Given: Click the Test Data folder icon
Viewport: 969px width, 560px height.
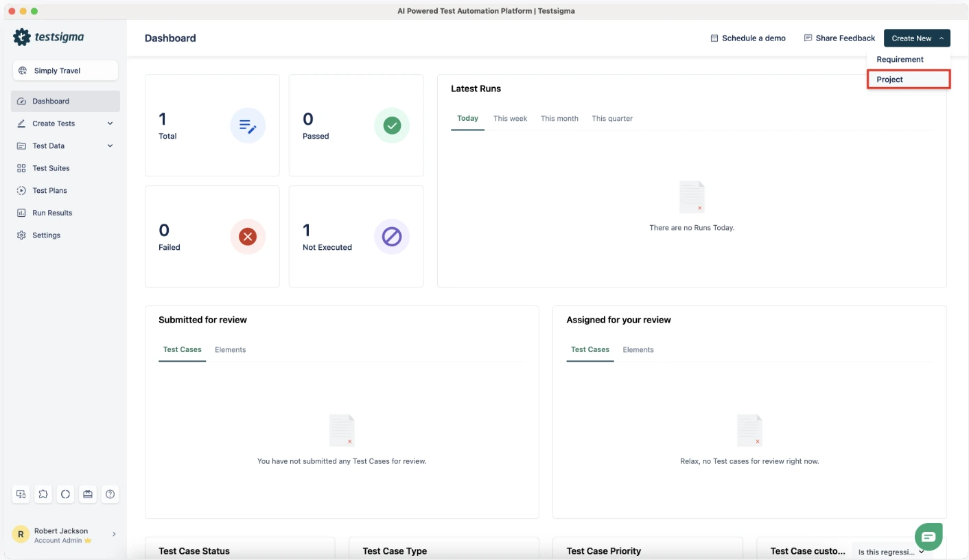Looking at the screenshot, I should pyautogui.click(x=21, y=145).
